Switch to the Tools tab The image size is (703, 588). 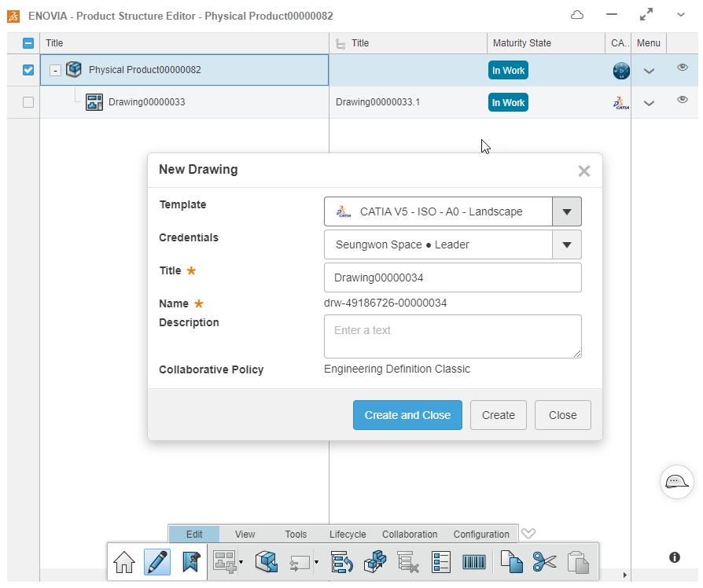point(296,535)
